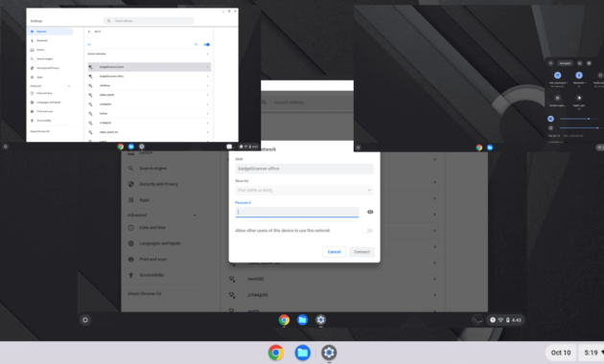Toggle Wi-Fi tile in the quick settings panel
The height and width of the screenshot is (364, 604).
tap(557, 76)
